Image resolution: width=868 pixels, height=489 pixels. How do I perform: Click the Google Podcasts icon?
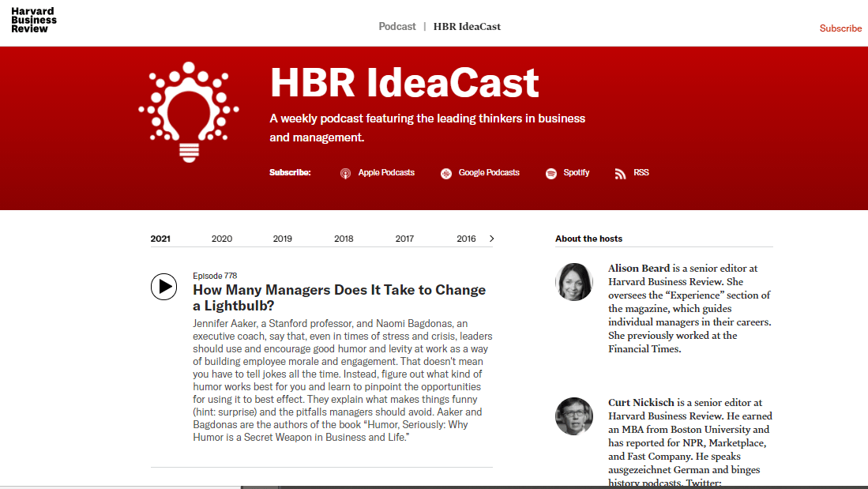(x=446, y=173)
